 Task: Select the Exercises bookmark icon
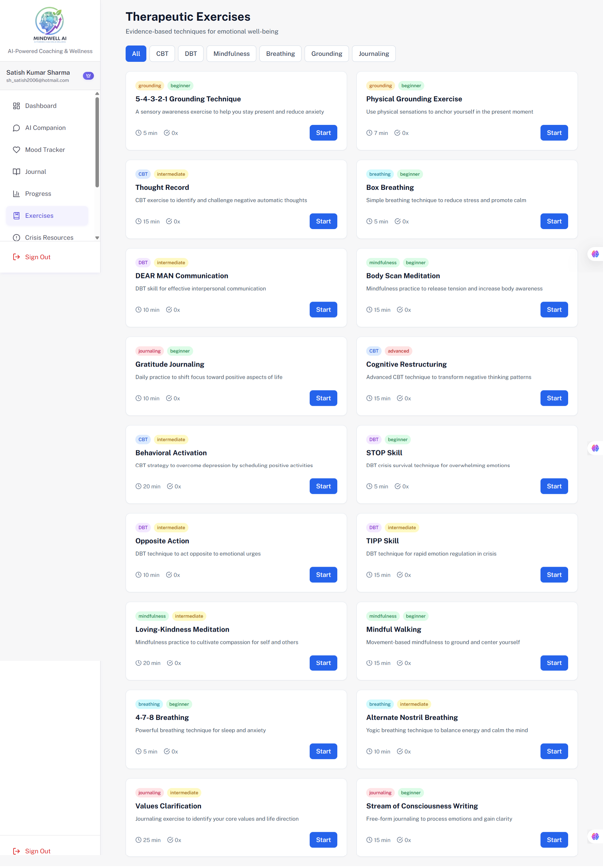(x=17, y=216)
